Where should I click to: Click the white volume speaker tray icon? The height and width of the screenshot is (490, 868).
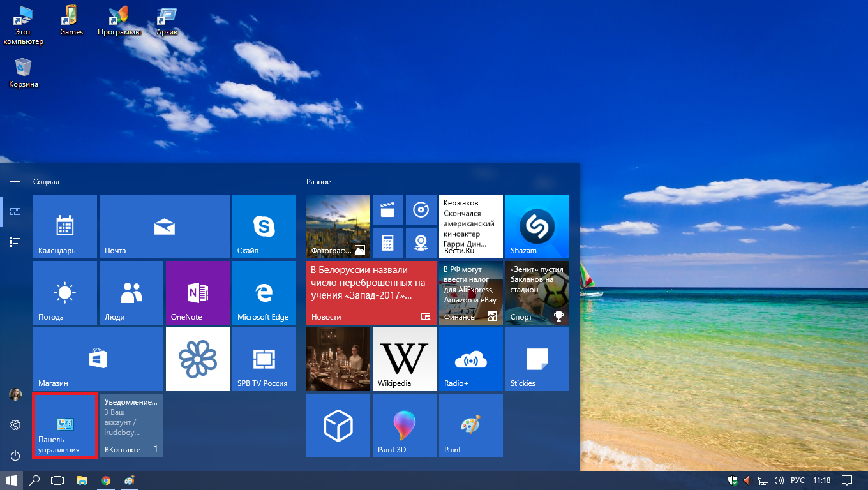pos(778,480)
